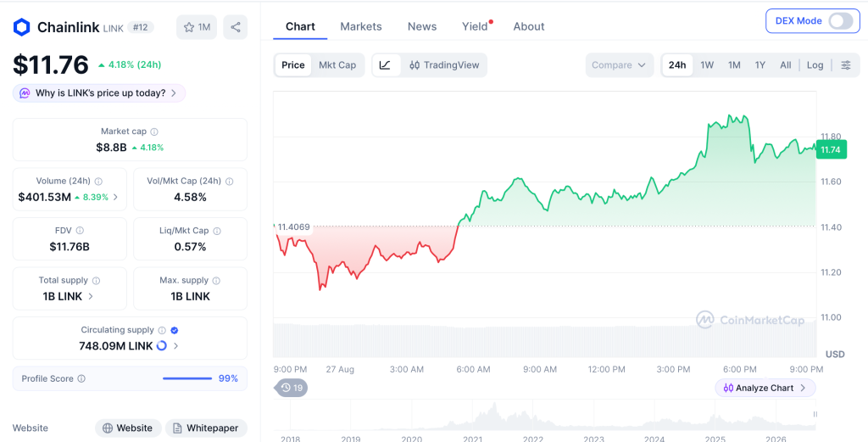Viewport: 868px width, 442px height.
Task: Click the info icon next to Liq/Mkt Cap
Action: pyautogui.click(x=217, y=231)
